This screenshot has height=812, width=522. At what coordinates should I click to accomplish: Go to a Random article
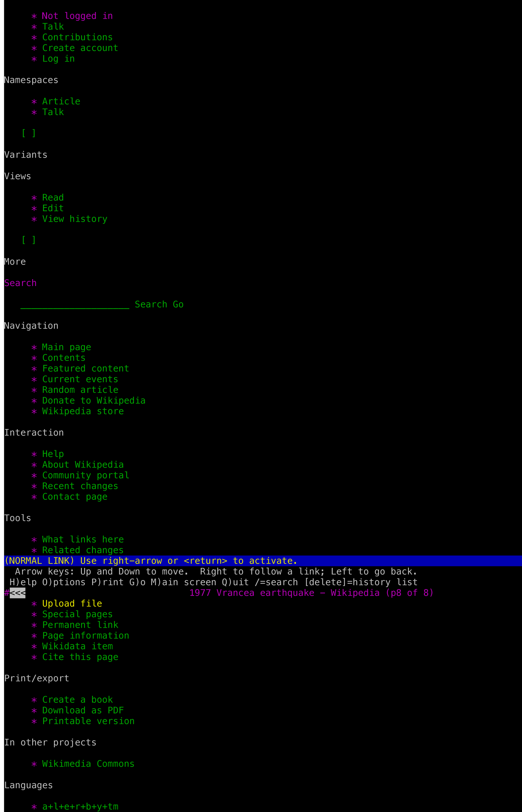point(80,390)
